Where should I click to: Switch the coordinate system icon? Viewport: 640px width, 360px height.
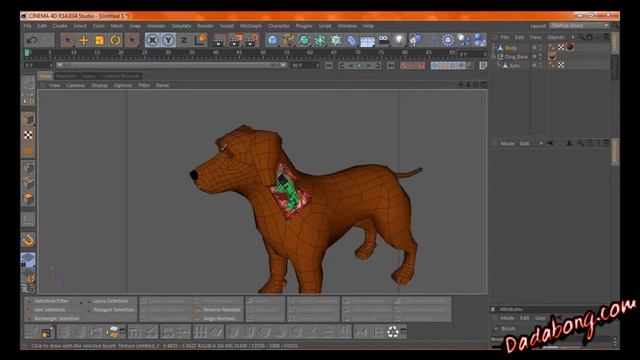click(200, 40)
